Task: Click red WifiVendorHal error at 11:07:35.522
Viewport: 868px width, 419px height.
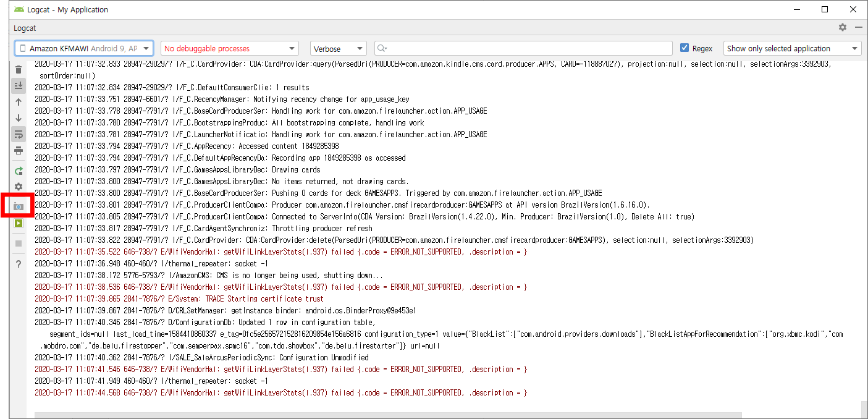Action: pyautogui.click(x=280, y=252)
